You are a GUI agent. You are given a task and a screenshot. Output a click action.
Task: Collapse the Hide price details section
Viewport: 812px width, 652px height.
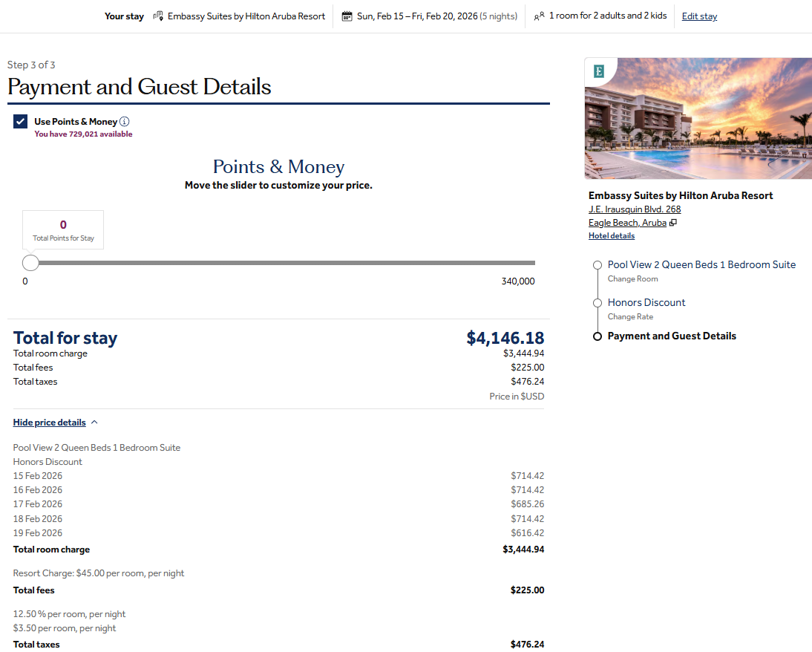(x=50, y=423)
